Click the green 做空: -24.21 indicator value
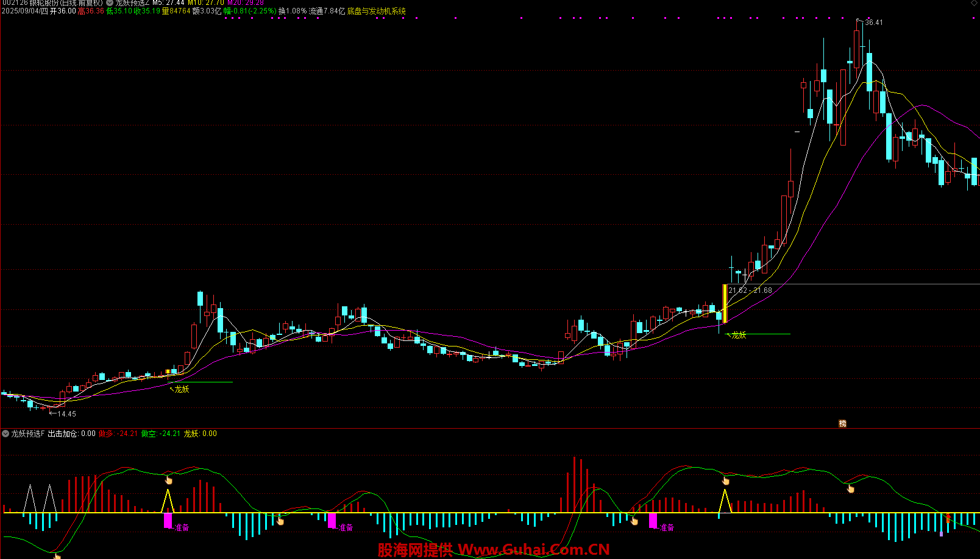 [x=160, y=434]
